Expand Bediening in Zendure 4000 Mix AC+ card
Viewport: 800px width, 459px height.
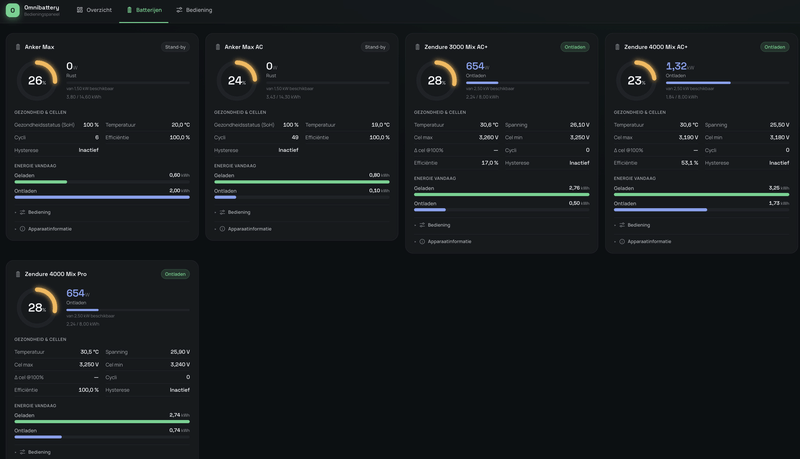(x=702, y=225)
